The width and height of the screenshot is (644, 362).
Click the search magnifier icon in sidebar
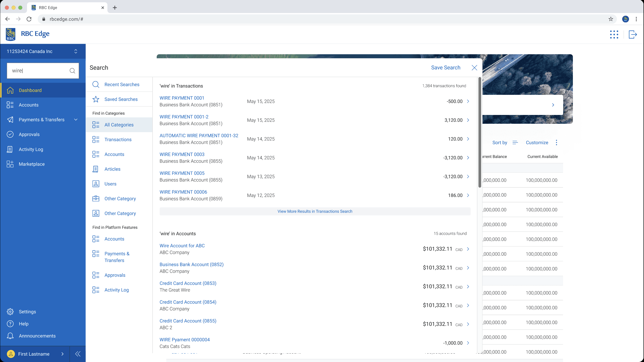click(72, 71)
